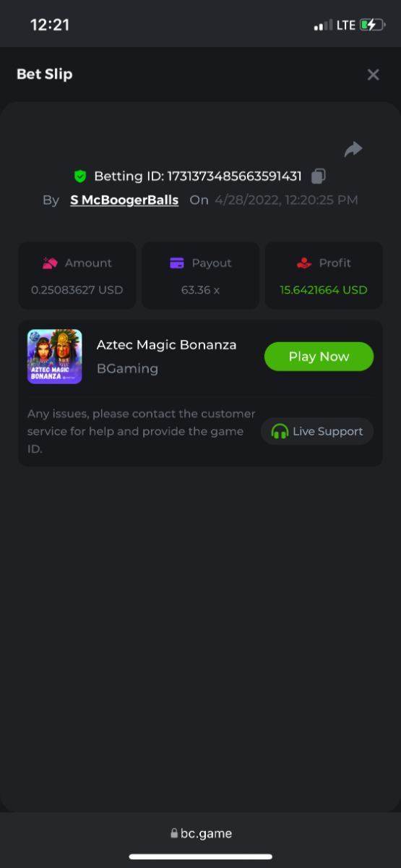The image size is (401, 868).
Task: Tap the share arrow icon
Action: tap(353, 150)
